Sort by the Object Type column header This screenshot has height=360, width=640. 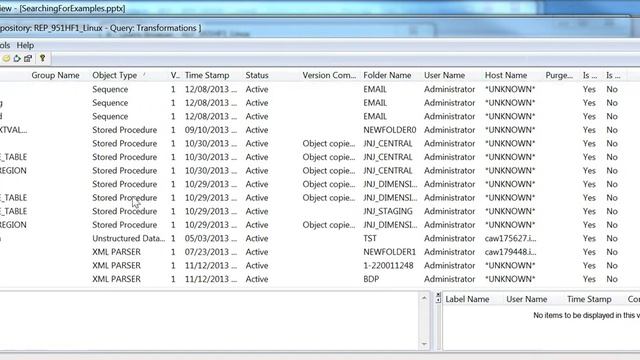point(115,76)
